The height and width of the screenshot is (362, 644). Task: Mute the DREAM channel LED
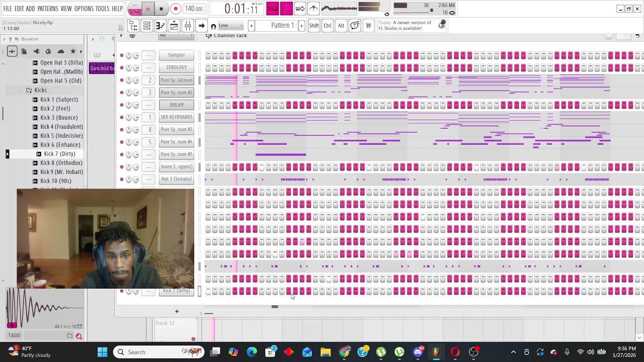(122, 105)
